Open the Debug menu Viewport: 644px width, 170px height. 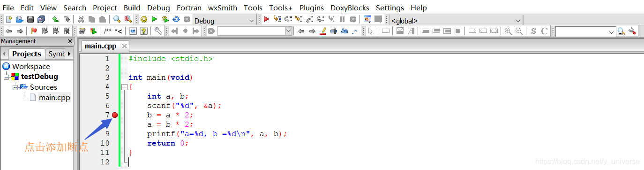tap(158, 8)
